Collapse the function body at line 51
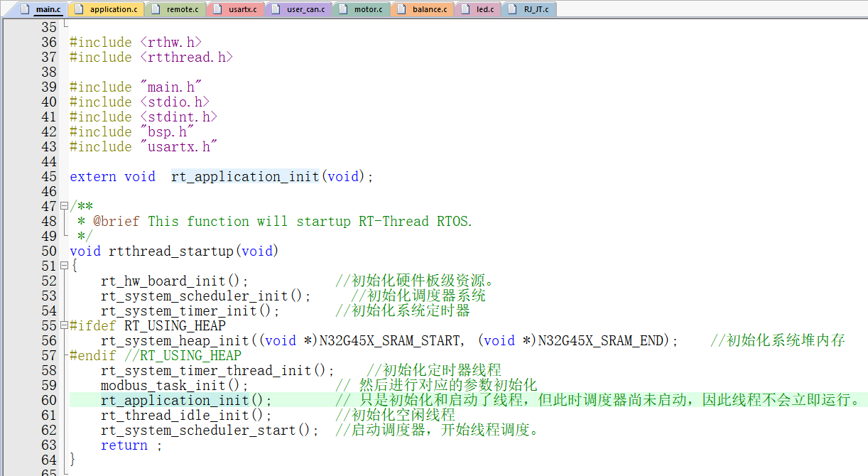The width and height of the screenshot is (868, 476). 64,266
